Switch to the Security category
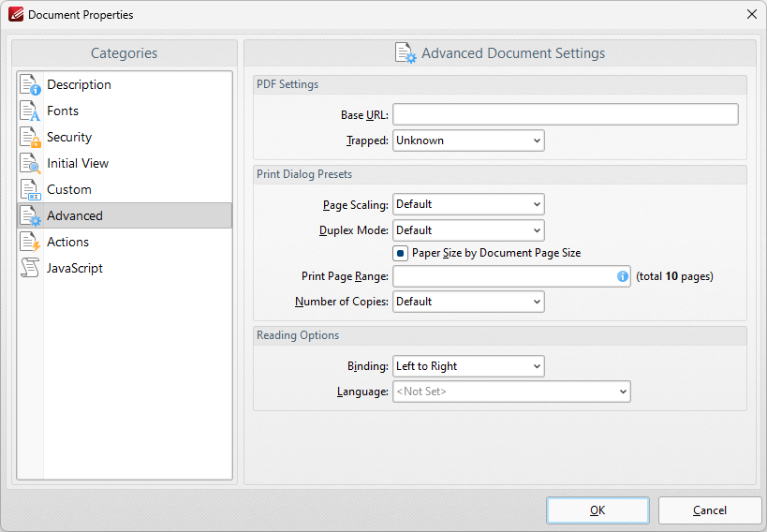Viewport: 767px width, 532px height. (x=69, y=137)
